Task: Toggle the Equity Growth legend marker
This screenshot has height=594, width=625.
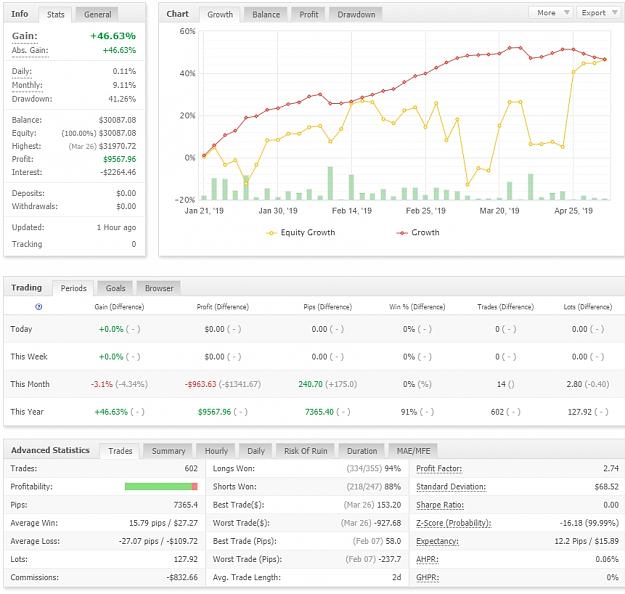Action: (x=271, y=233)
